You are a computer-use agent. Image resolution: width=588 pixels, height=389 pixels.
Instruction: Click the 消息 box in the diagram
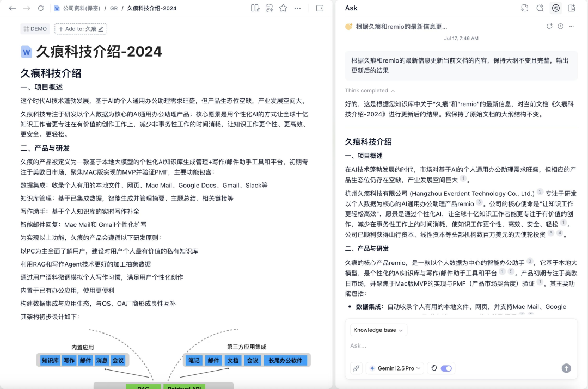pyautogui.click(x=102, y=361)
